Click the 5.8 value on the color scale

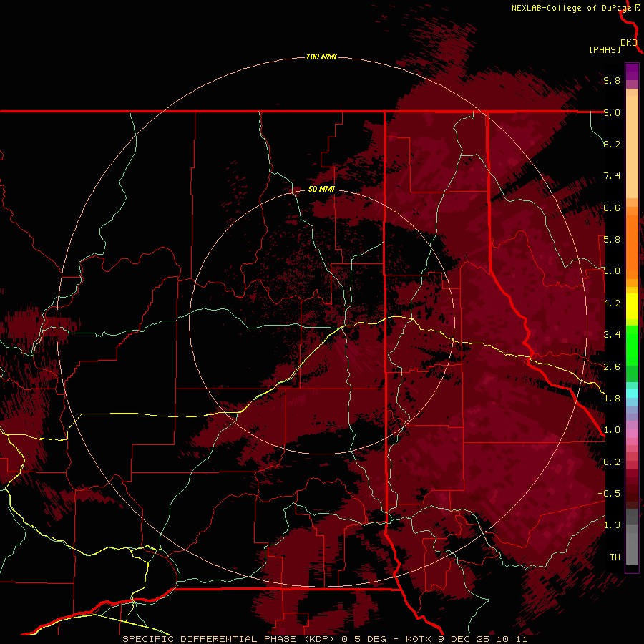[612, 240]
